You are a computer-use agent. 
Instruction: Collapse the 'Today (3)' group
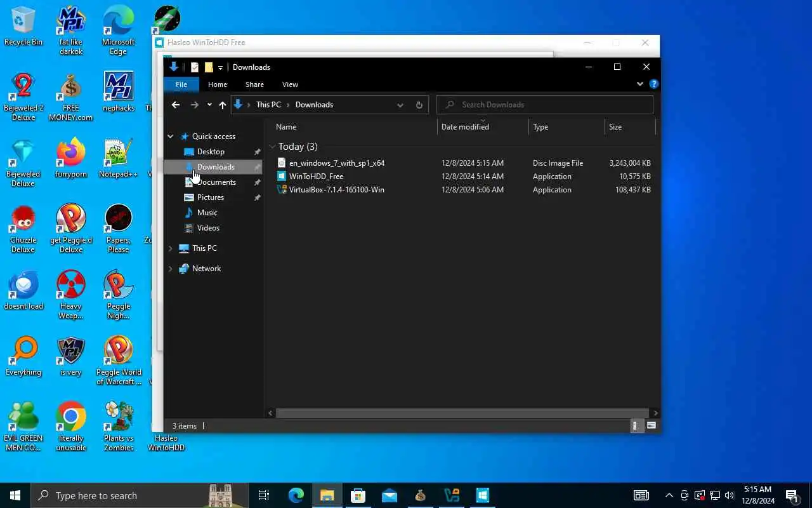tap(273, 147)
